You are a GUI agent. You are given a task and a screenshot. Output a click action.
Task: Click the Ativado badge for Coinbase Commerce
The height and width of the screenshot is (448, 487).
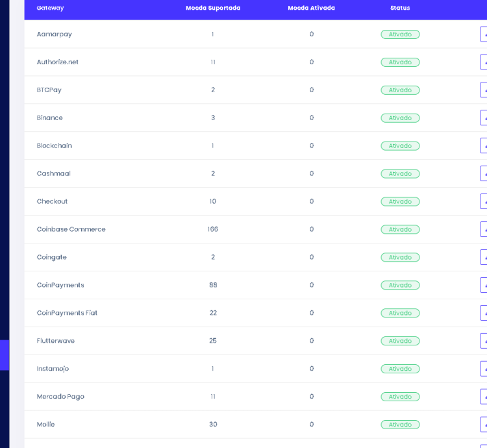(400, 229)
